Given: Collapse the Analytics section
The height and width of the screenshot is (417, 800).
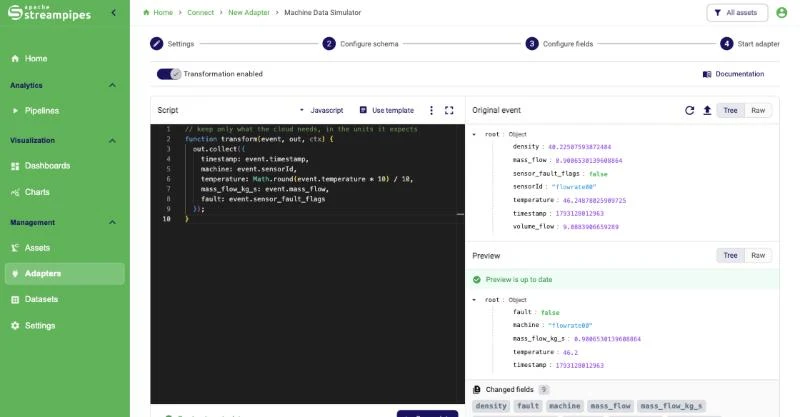Looking at the screenshot, I should [x=112, y=85].
